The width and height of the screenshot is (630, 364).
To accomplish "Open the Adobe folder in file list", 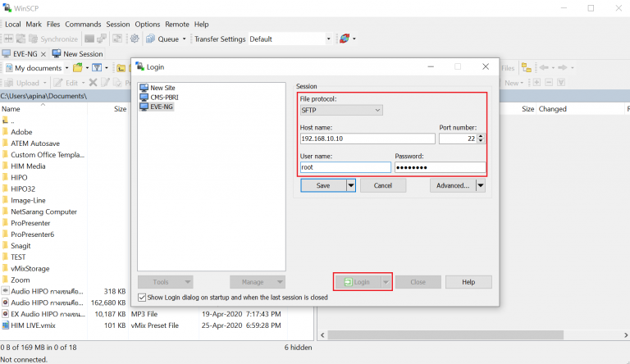I will click(x=21, y=131).
